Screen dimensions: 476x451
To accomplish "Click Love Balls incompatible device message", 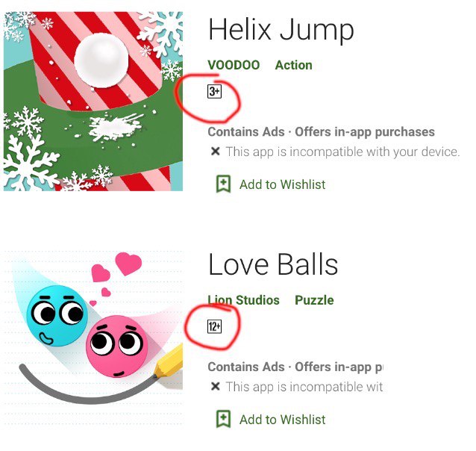I will click(x=304, y=387).
